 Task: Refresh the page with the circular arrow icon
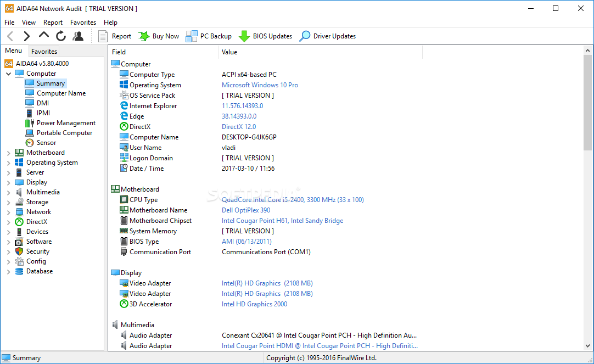pos(60,36)
